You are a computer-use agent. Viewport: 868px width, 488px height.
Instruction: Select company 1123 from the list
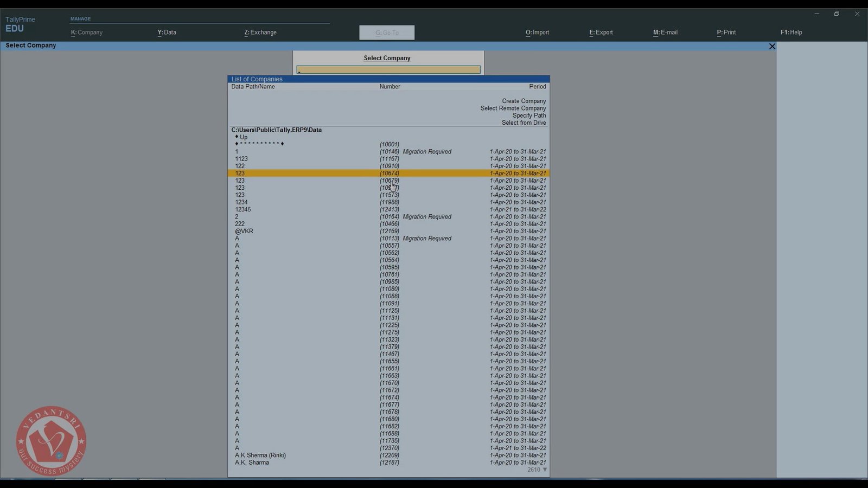[x=241, y=159]
